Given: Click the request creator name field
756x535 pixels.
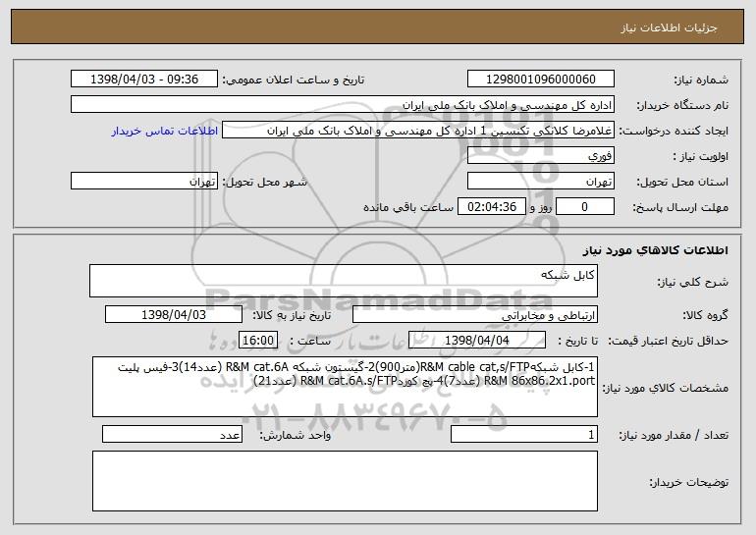Looking at the screenshot, I should [418, 131].
